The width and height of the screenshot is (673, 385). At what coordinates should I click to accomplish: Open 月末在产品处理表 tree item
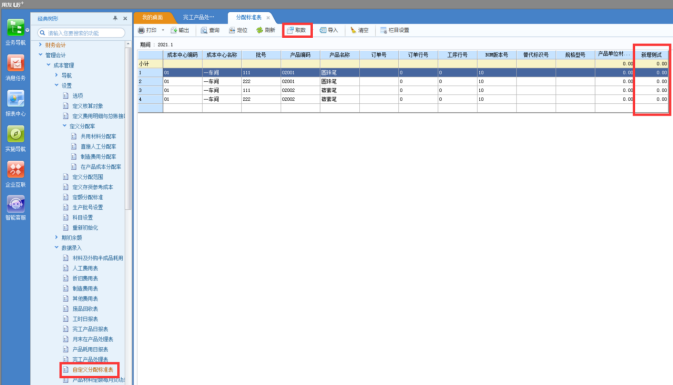point(92,339)
